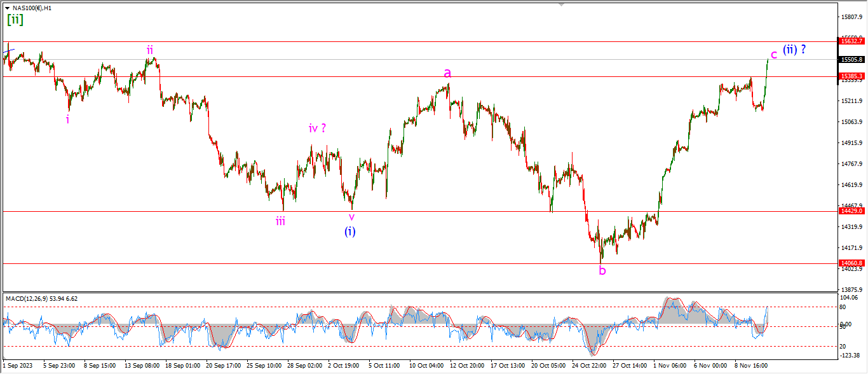The width and height of the screenshot is (868, 374).
Task: Click the '1 Nov 06:00' time axis label
Action: (x=670, y=366)
